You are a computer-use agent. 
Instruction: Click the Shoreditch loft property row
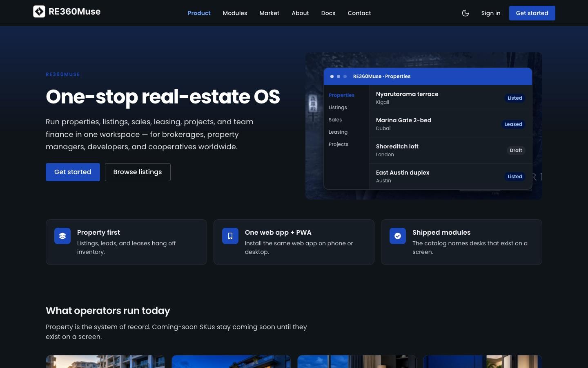(451, 150)
